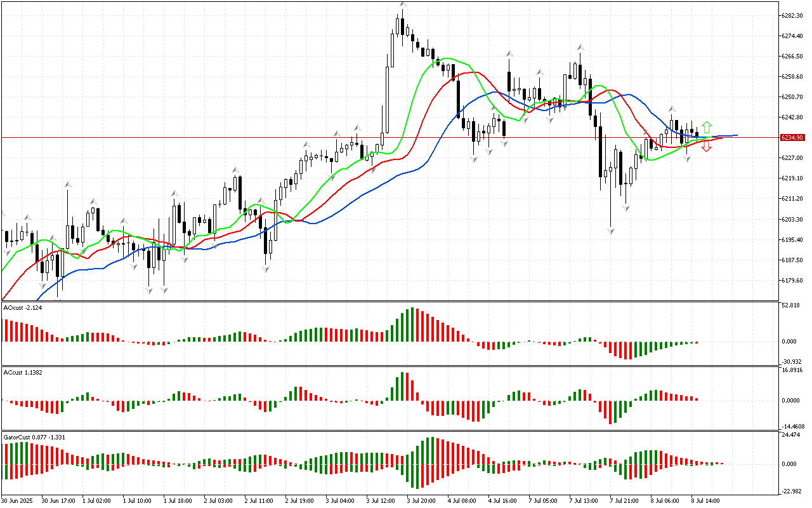Click the AOcust indicator label
Viewport: 812px width, 508px height.
pyautogui.click(x=23, y=307)
